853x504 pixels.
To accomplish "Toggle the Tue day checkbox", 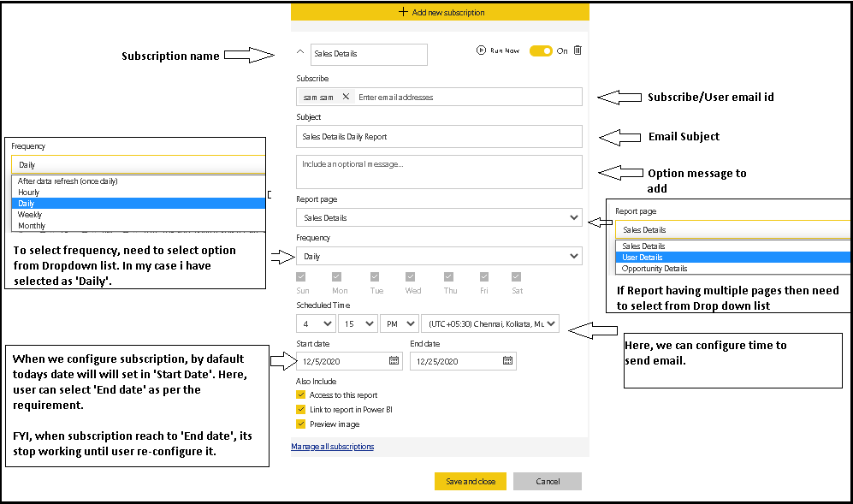I will (374, 276).
